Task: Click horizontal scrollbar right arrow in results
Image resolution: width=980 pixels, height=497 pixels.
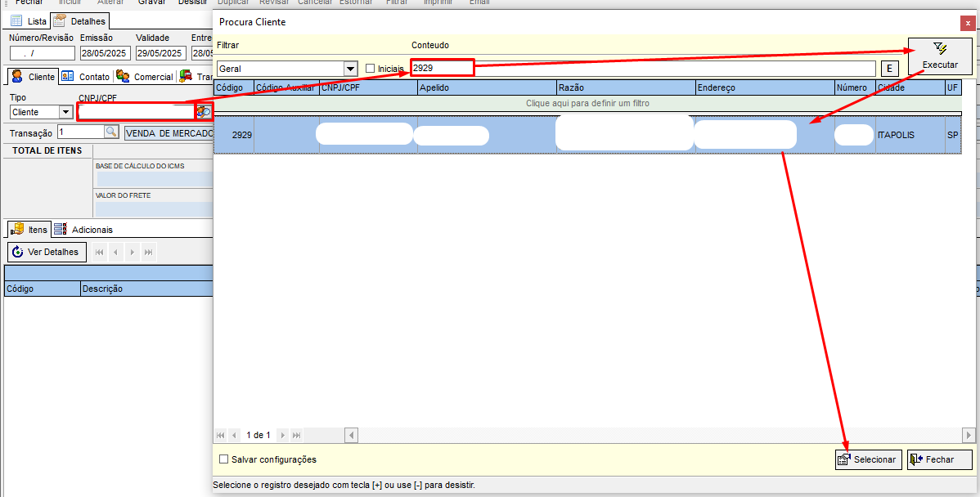Action: pos(969,436)
